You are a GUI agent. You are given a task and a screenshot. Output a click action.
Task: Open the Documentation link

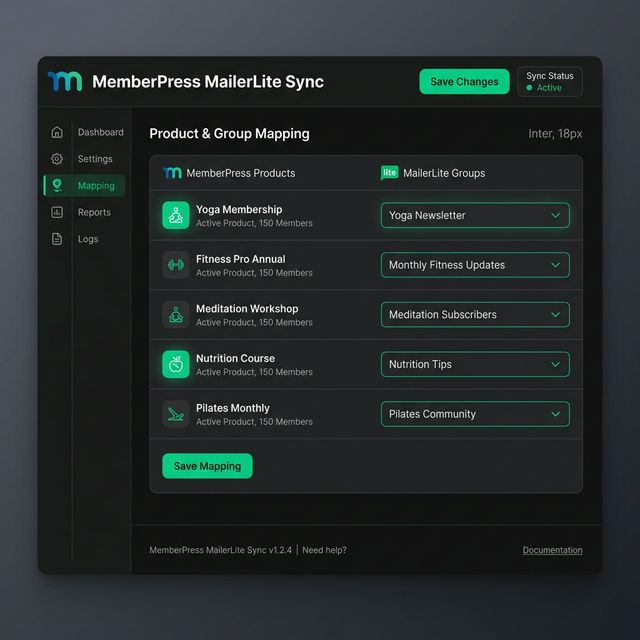point(553,550)
